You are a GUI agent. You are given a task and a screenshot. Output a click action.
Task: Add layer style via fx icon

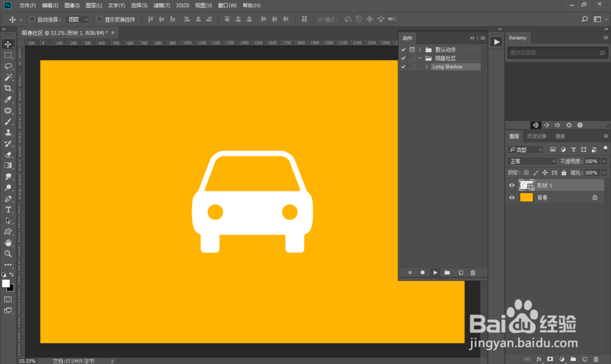(539, 359)
